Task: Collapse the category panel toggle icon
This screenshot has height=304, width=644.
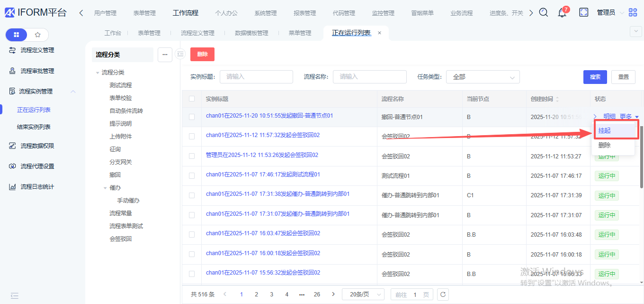Action: (x=180, y=54)
